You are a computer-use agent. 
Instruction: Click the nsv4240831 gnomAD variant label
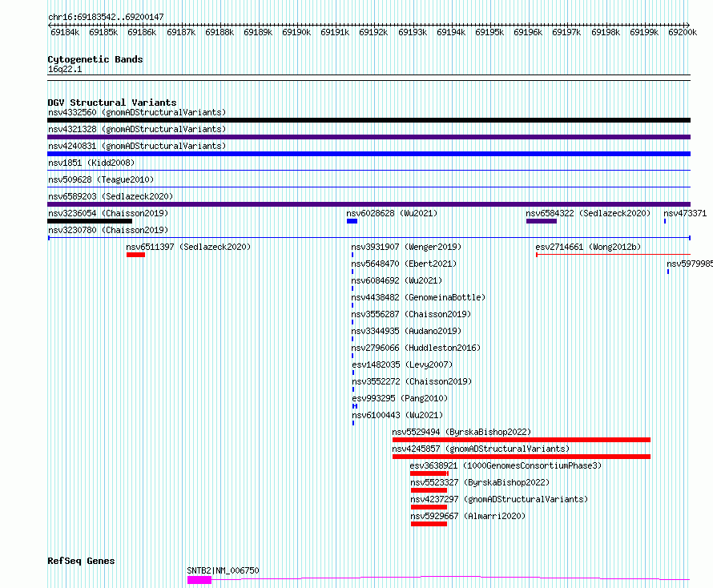pos(137,146)
